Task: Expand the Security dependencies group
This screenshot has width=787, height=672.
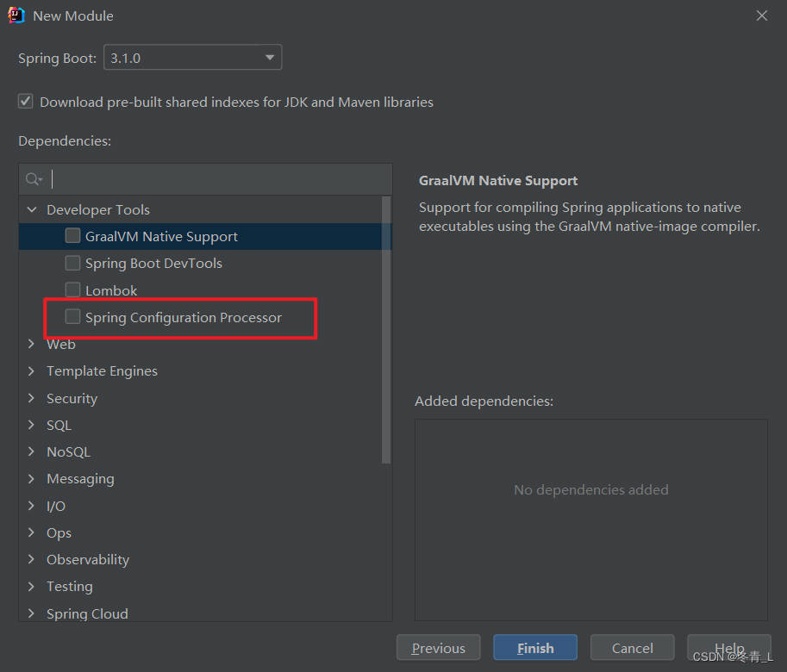Action: coord(31,398)
